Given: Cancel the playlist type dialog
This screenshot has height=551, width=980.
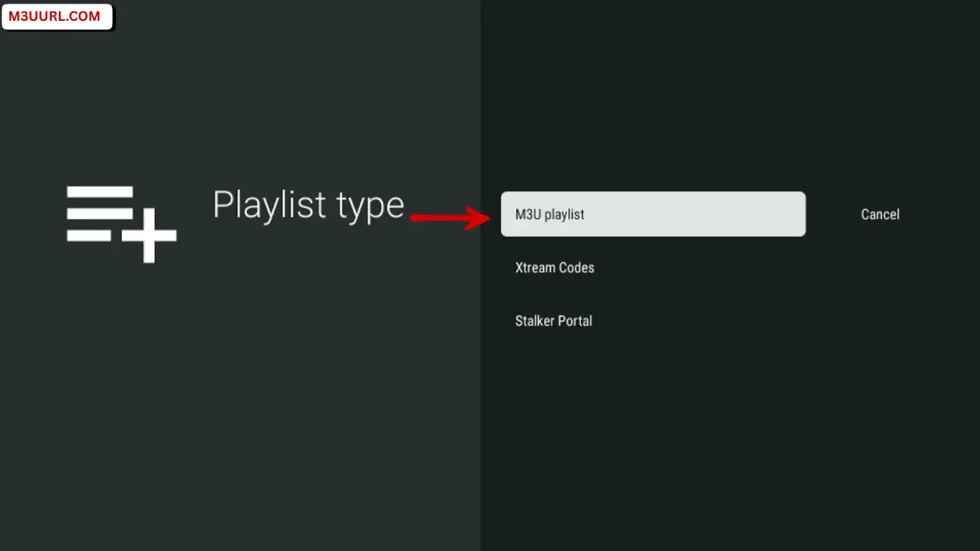Looking at the screenshot, I should pyautogui.click(x=880, y=214).
